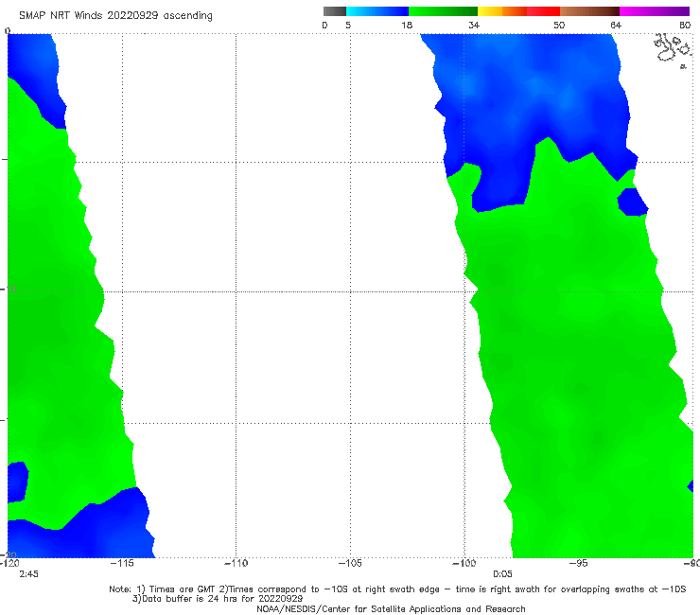Click the color bar label "5"
700x615 pixels.
tap(348, 26)
